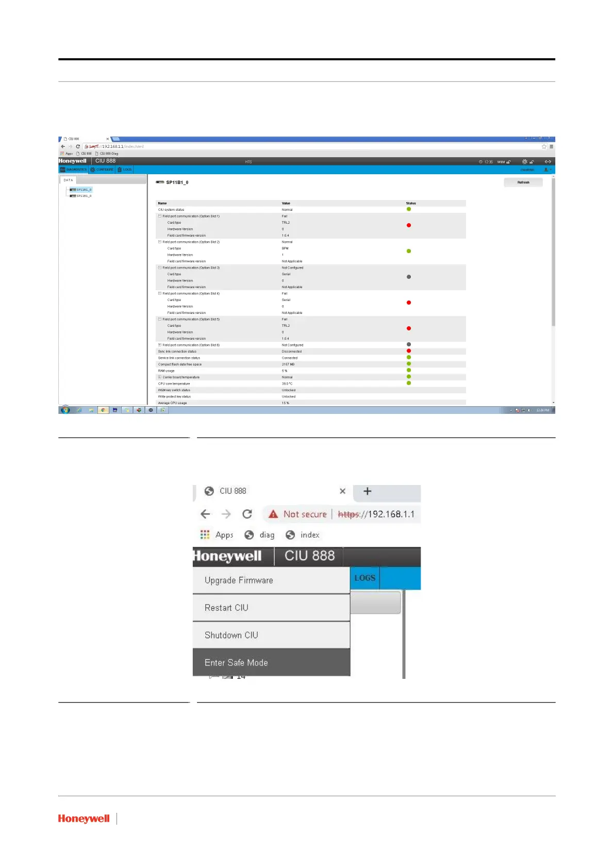Select the DATA tab in left panel

68,180
